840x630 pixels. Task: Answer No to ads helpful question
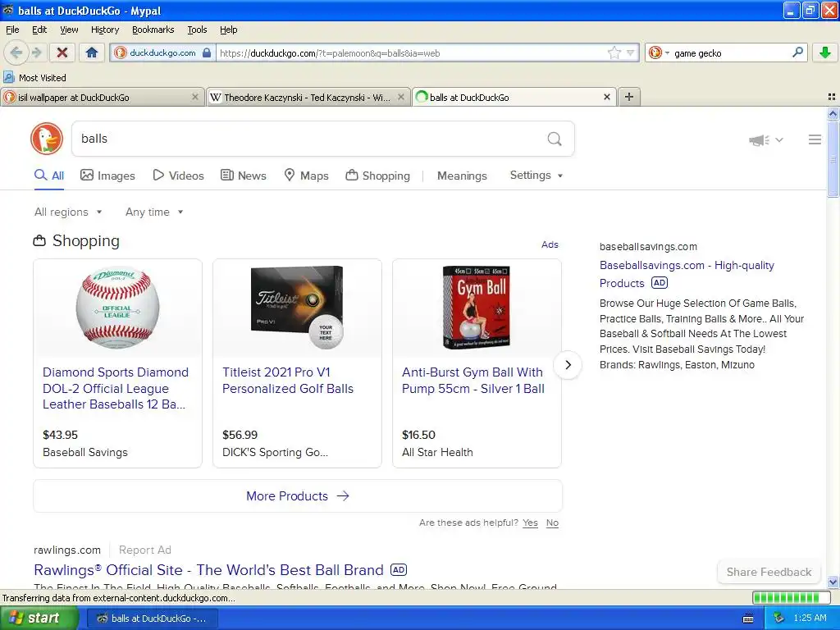pos(552,523)
